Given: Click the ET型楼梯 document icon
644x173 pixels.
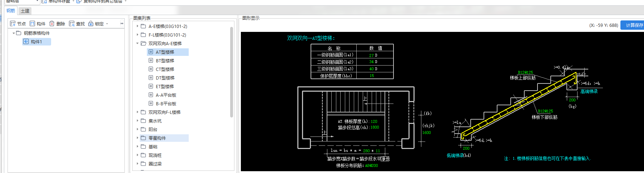Looking at the screenshot, I should point(151,86).
